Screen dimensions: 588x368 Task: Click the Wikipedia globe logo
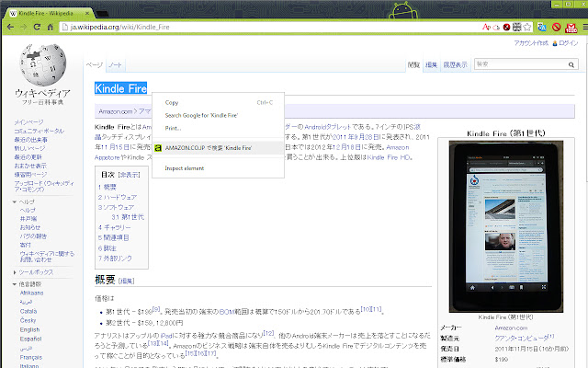pyautogui.click(x=43, y=63)
